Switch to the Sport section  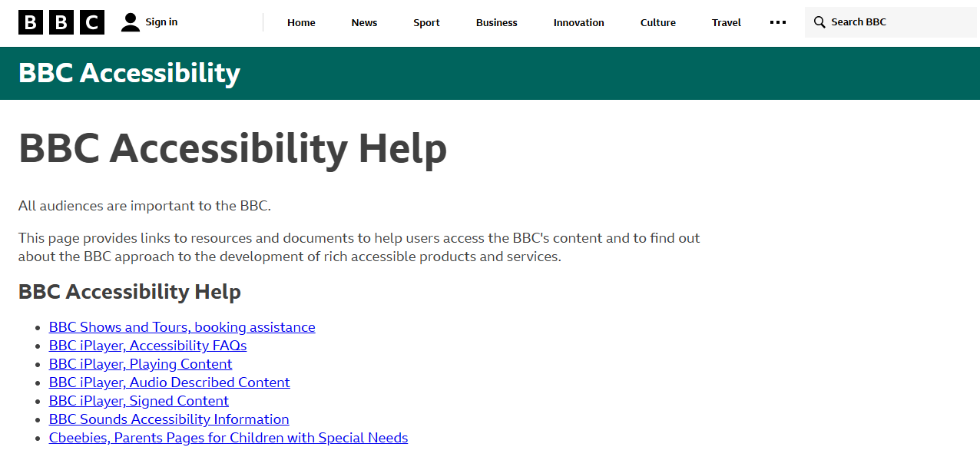(x=426, y=22)
